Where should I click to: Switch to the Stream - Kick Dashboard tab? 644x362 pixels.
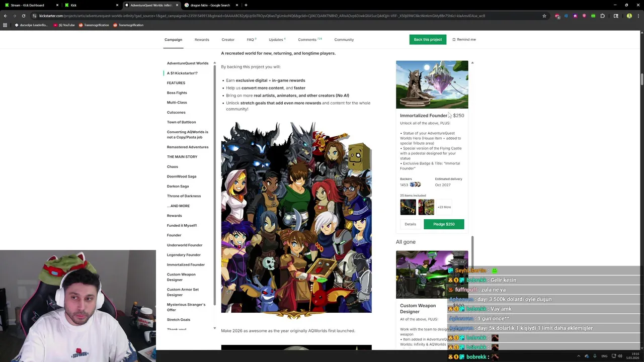30,5
